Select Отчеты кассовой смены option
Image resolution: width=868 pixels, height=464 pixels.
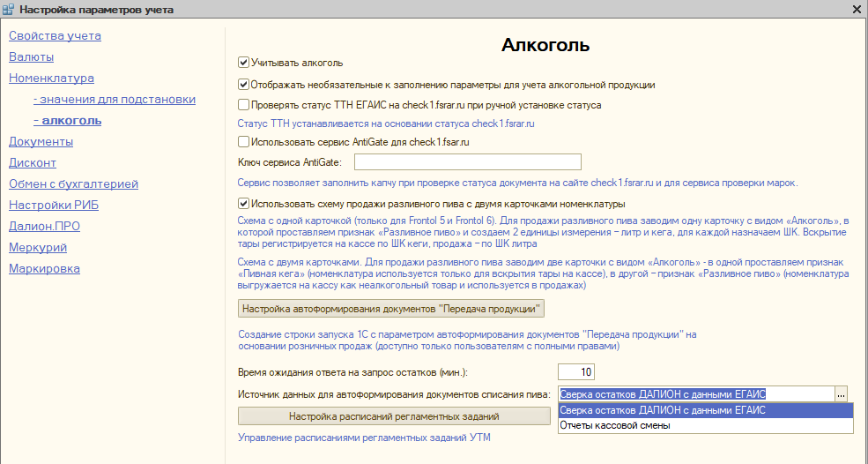coord(706,426)
